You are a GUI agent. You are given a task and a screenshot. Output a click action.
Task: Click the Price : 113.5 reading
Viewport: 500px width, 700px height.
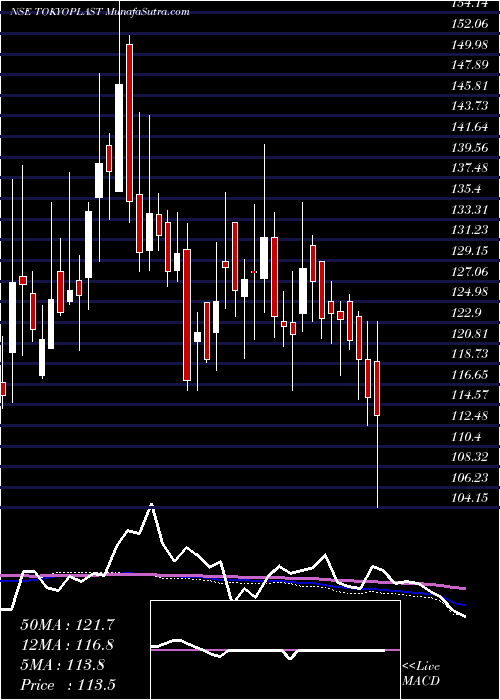[68, 685]
